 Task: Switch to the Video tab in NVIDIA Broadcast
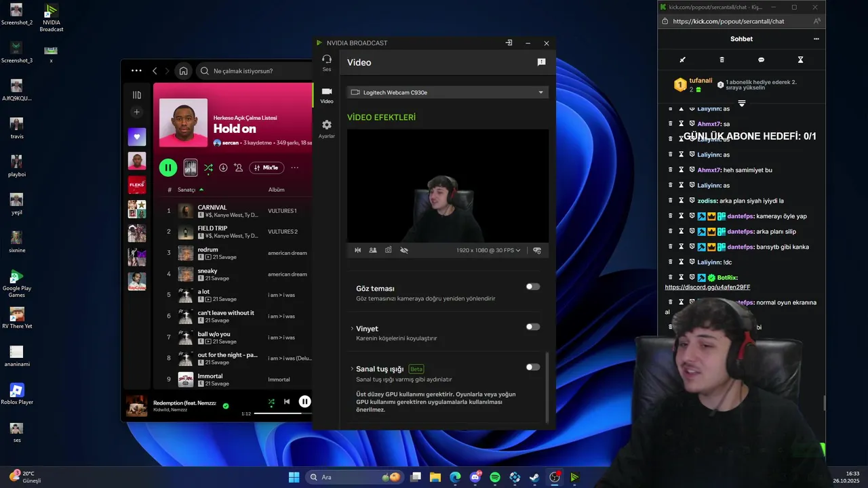click(x=327, y=95)
